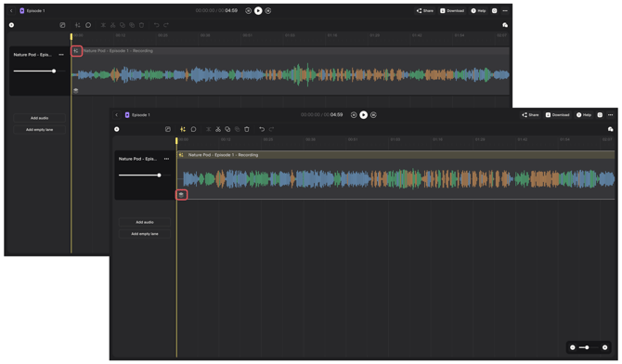Open Help in the front window

click(584, 115)
